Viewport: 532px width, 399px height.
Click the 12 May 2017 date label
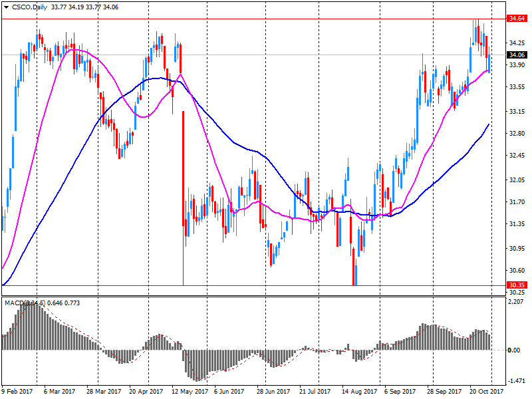tap(190, 391)
